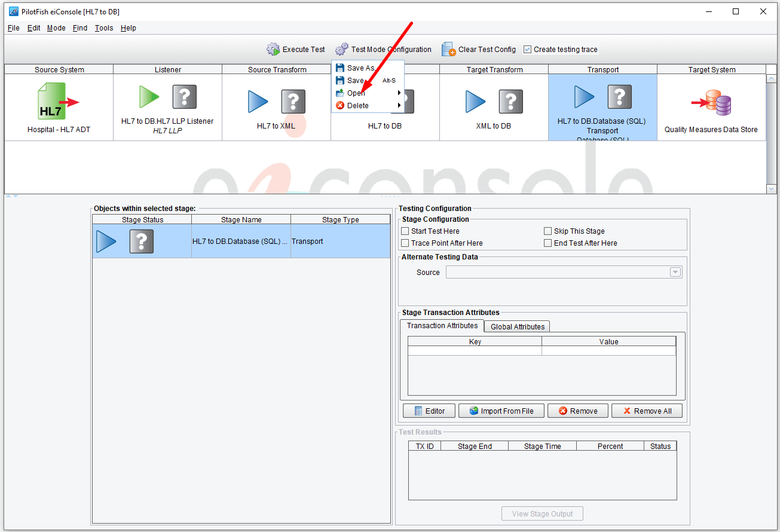Image resolution: width=780 pixels, height=532 pixels.
Task: Click the PilotFish app icon in title bar
Action: [x=14, y=11]
